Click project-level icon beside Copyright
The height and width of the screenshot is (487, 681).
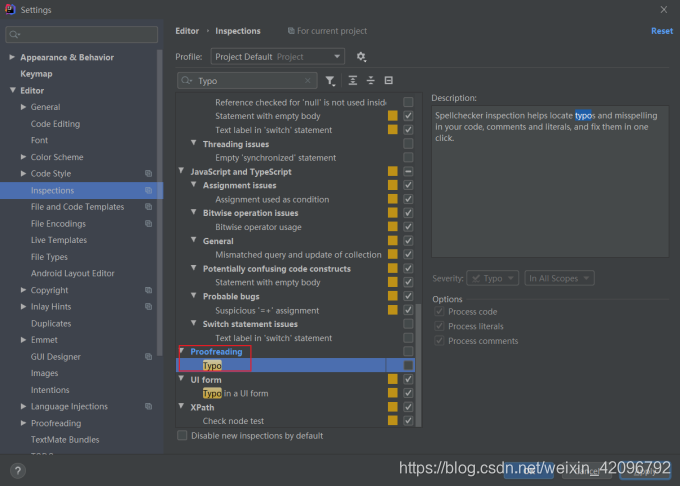tap(149, 290)
